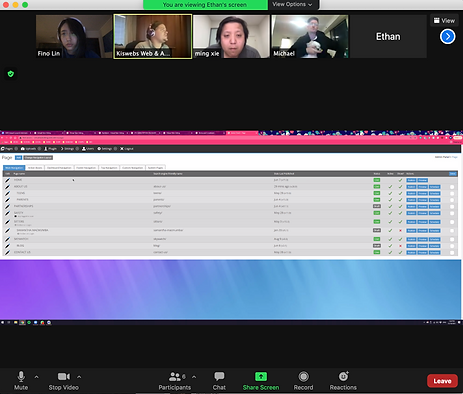This screenshot has height=394, width=463.
Task: Switch to the System Pages tab
Action: 155,168
